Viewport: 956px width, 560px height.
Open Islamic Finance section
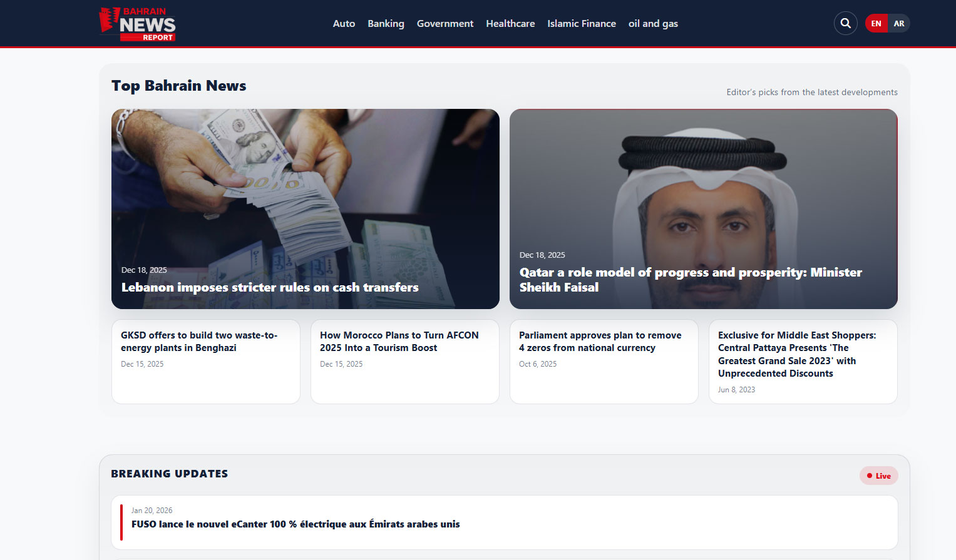582,24
